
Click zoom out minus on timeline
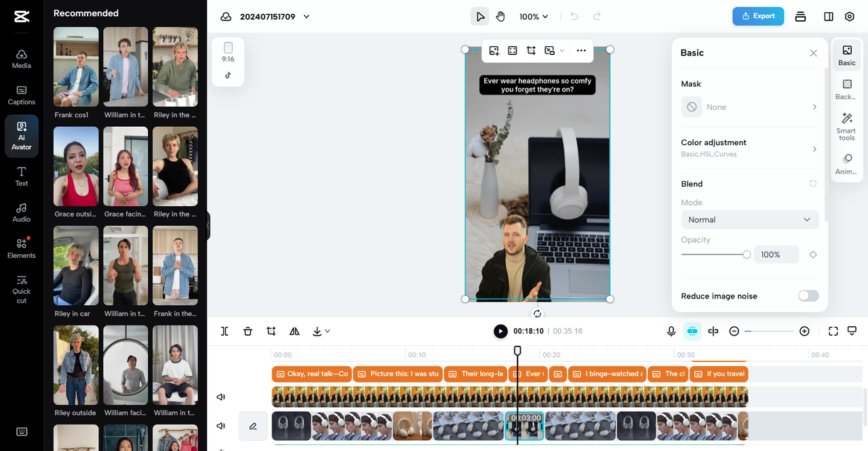tap(734, 331)
